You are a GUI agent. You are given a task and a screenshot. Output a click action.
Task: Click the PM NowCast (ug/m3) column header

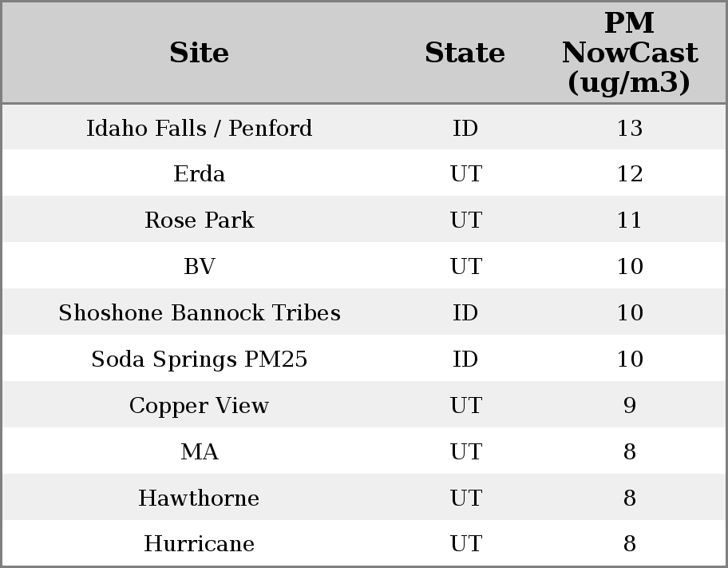pos(629,54)
